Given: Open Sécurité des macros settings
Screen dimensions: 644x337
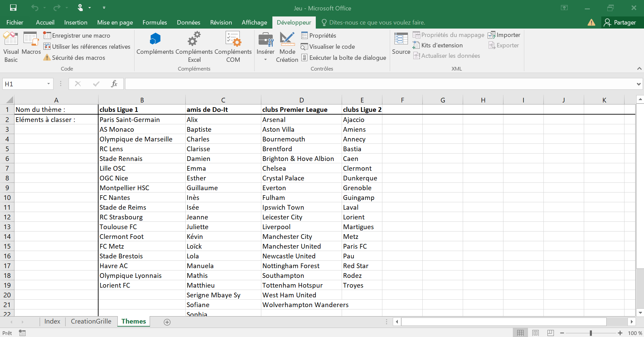Looking at the screenshot, I should click(x=74, y=58).
